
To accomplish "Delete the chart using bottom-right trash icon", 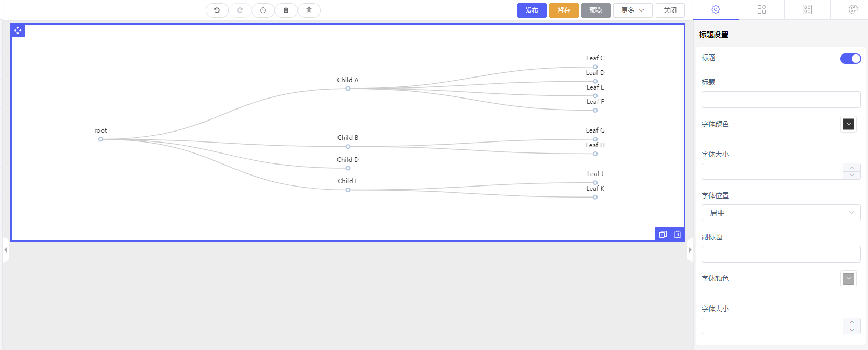I will point(678,234).
